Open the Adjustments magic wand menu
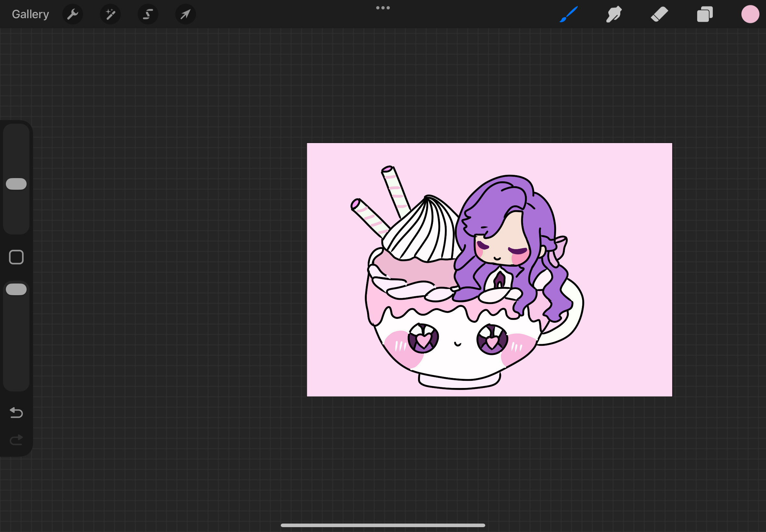The image size is (766, 532). pos(110,14)
